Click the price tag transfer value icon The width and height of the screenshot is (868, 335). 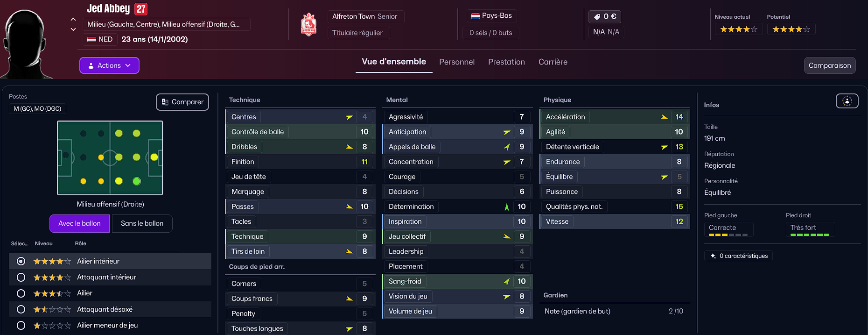pos(597,17)
